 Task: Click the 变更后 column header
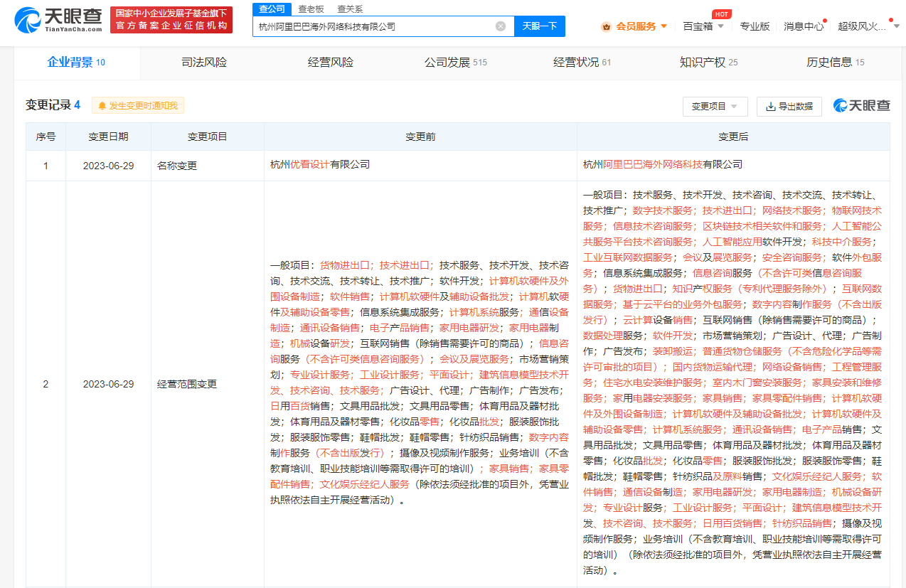click(733, 137)
